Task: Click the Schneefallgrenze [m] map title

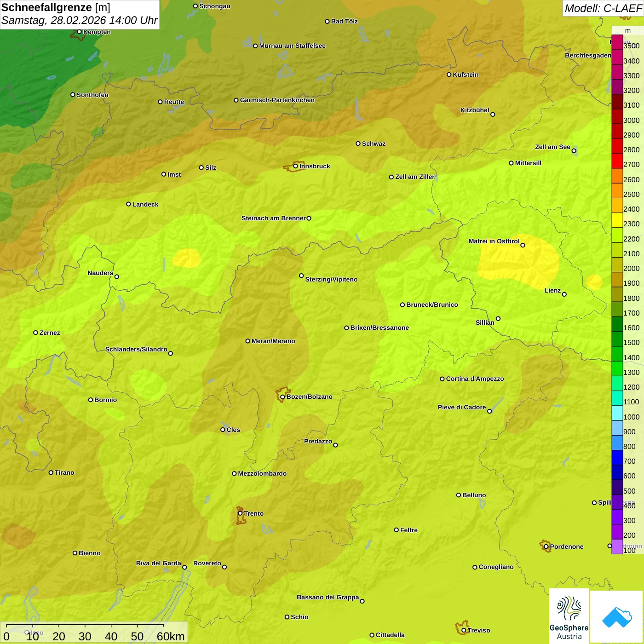Action: (56, 7)
